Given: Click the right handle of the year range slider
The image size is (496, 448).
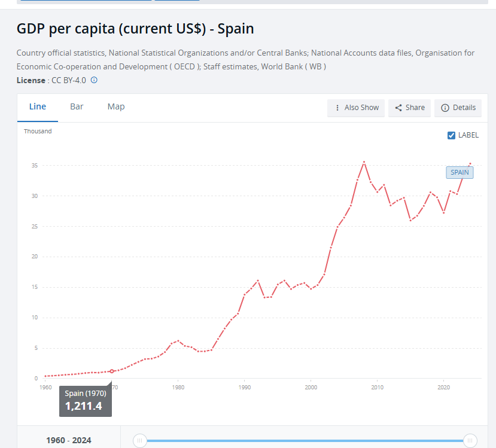Looking at the screenshot, I should click(x=470, y=440).
